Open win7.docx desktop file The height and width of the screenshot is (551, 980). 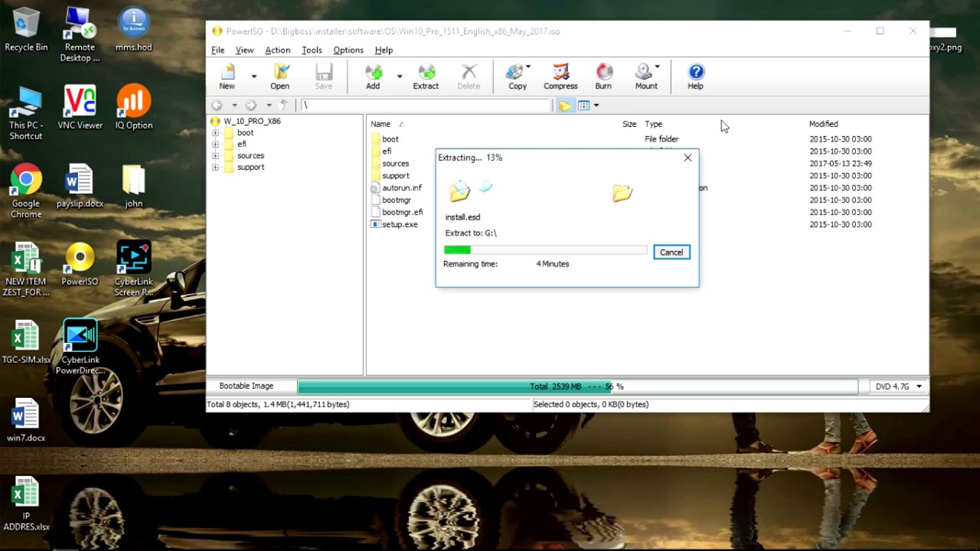point(26,421)
